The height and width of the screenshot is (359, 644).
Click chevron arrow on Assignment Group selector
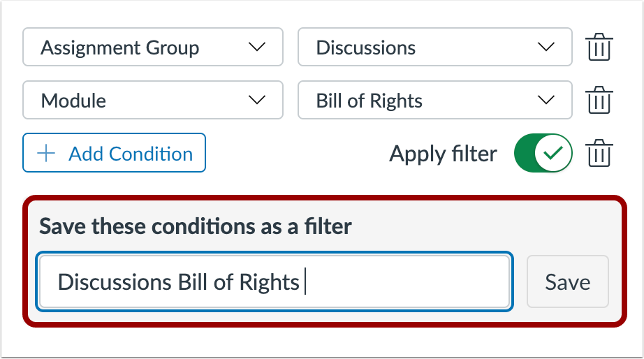coord(257,47)
